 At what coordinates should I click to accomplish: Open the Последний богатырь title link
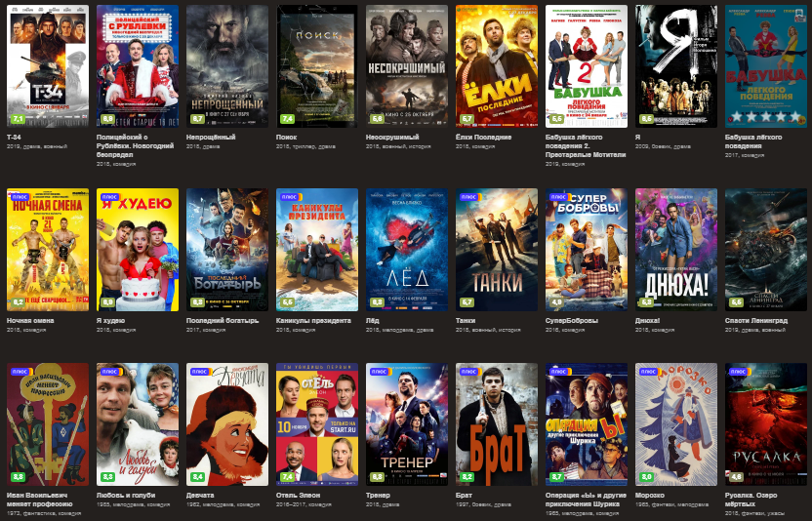point(223,321)
